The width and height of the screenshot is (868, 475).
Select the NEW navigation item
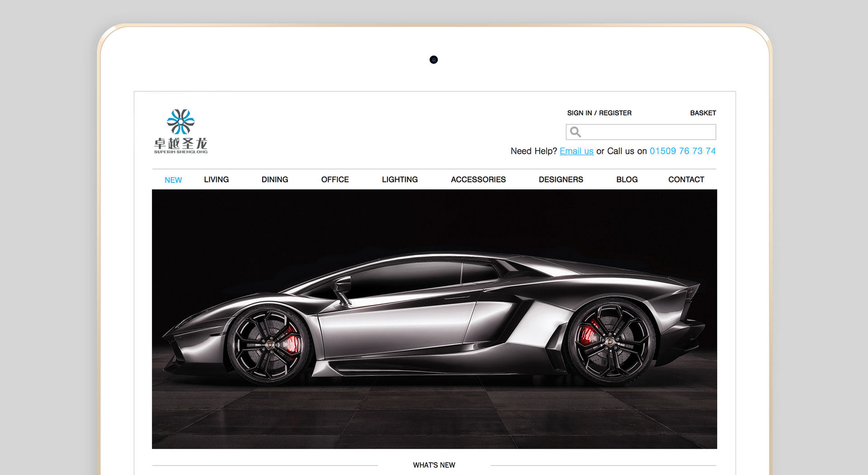click(x=173, y=180)
